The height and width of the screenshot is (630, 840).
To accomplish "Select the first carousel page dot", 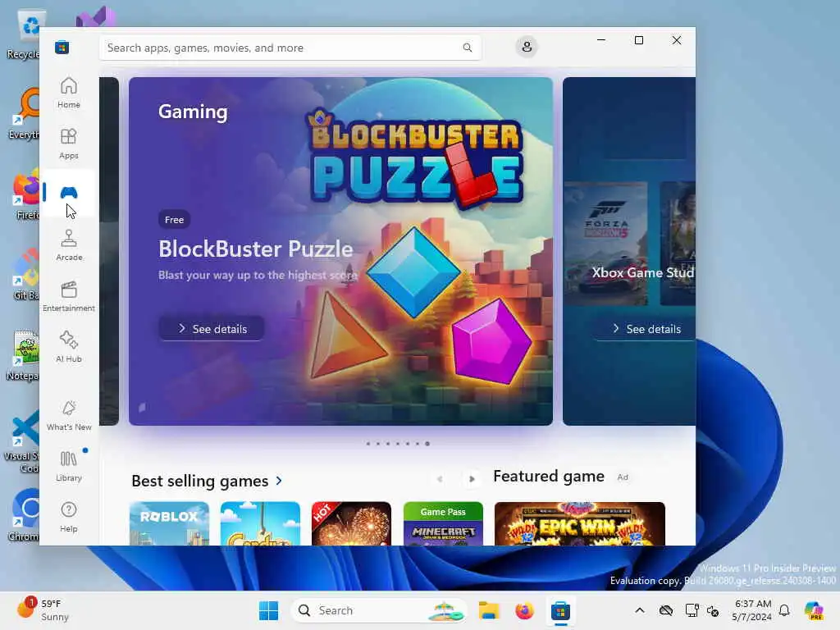I will pyautogui.click(x=368, y=444).
